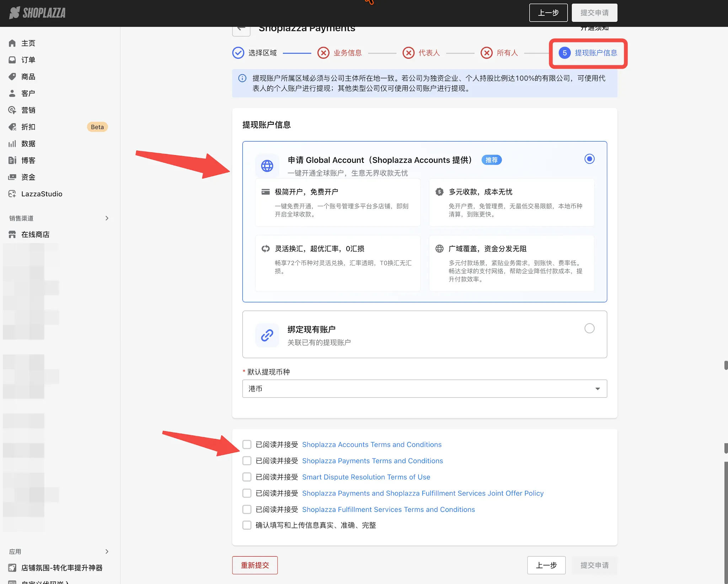The image size is (728, 584).
Task: Select the 商品 products tag icon
Action: [12, 76]
